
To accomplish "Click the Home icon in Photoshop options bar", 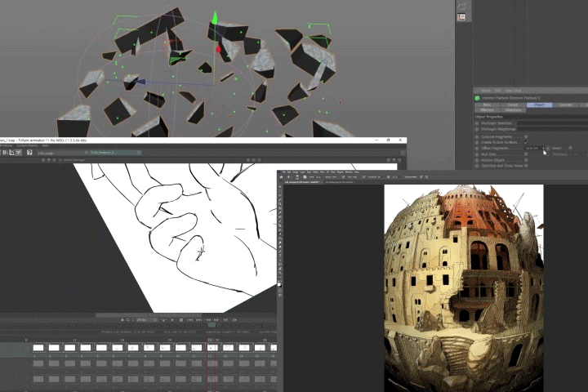I will [x=281, y=177].
